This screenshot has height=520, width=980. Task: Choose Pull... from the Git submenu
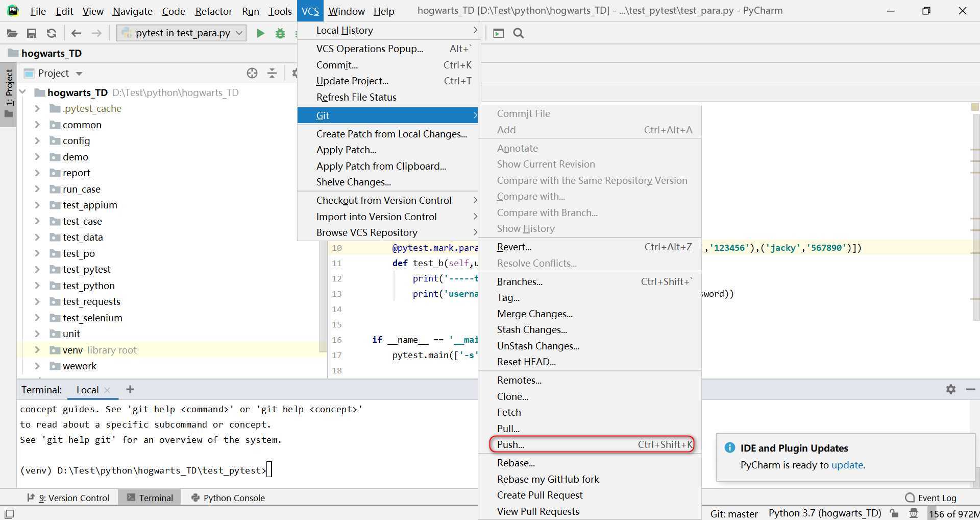pos(590,428)
